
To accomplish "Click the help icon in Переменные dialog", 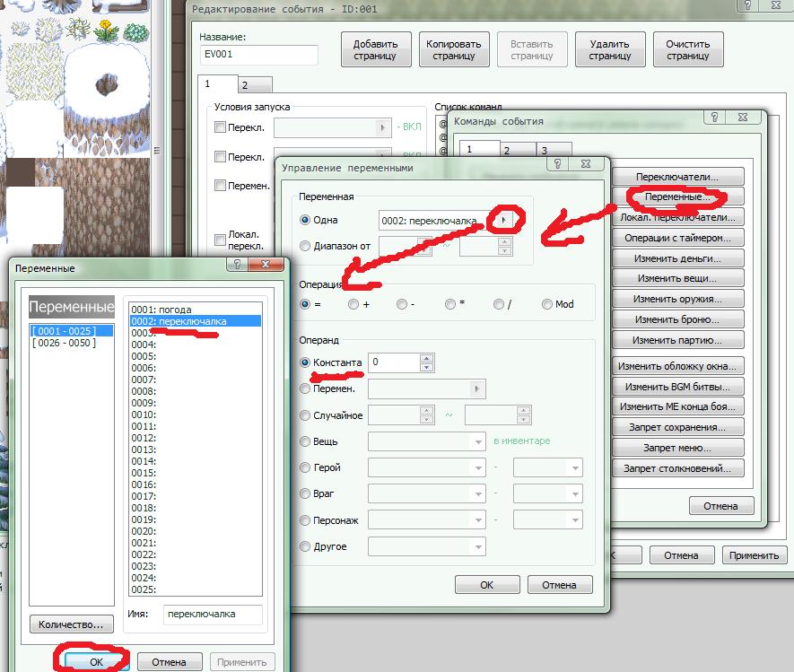I will coord(238,266).
